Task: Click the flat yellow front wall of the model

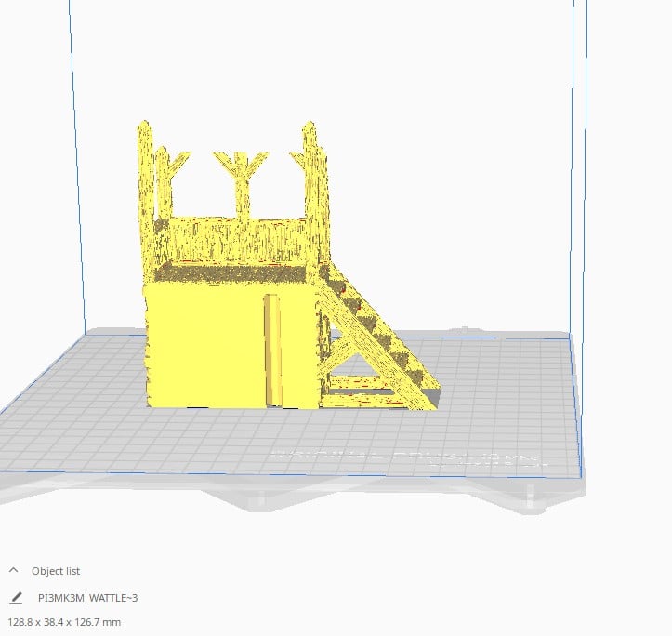Action: 205,345
